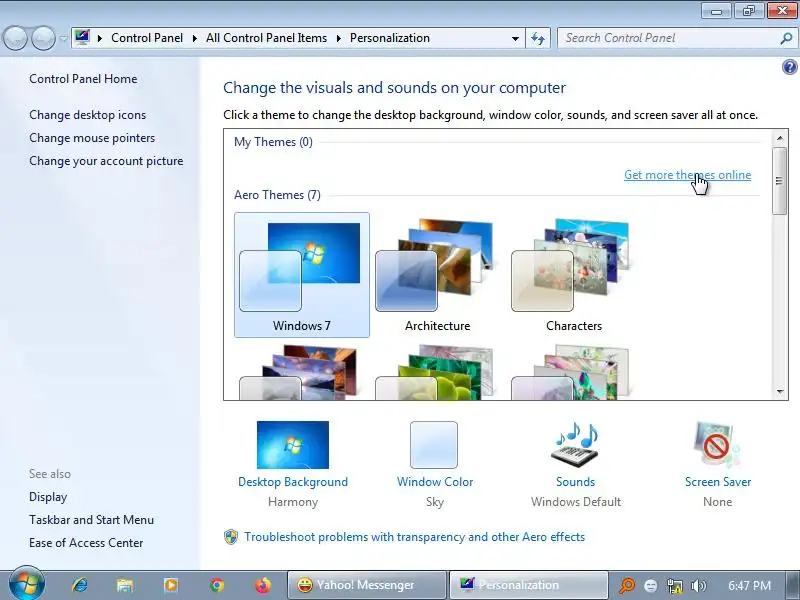Click the 6:47 PM clock

(749, 585)
